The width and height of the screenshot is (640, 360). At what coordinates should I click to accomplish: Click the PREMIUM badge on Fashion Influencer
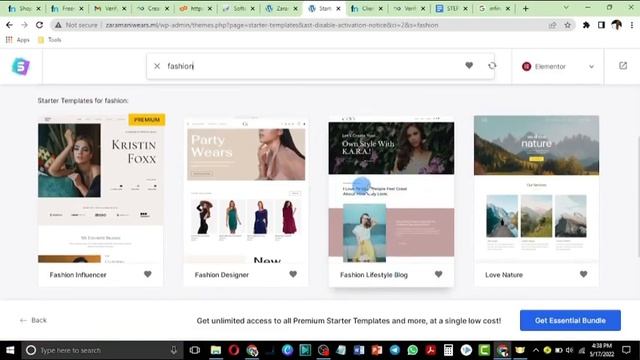point(147,120)
